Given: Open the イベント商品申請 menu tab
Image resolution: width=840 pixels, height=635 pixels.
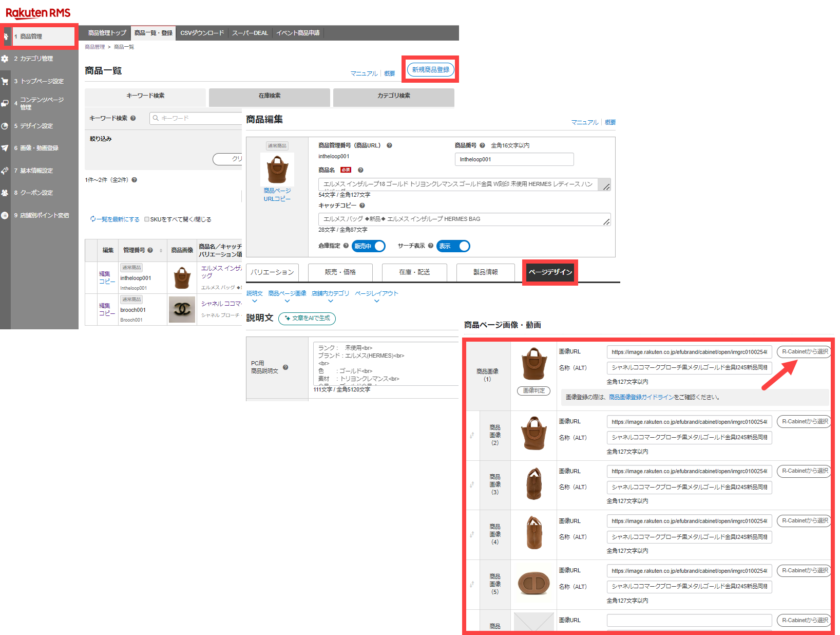Looking at the screenshot, I should 298,33.
